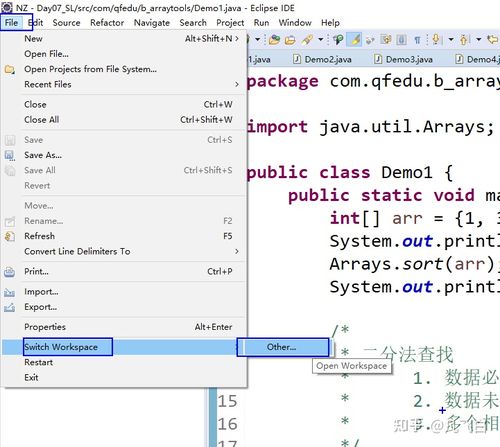Screen dimensions: 500x447
Task: Click the 'Demo1' class name in code
Action: [x=407, y=173]
